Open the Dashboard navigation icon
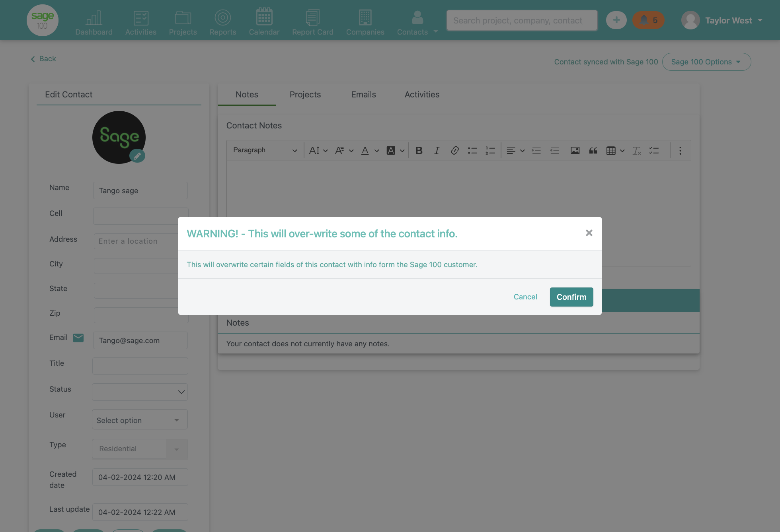Screen dimensions: 780x532 [94, 22]
